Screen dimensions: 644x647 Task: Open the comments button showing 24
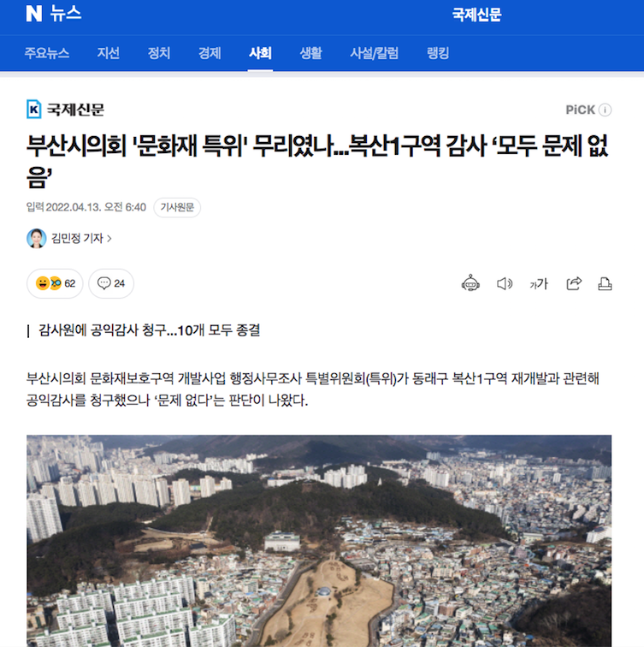click(111, 283)
